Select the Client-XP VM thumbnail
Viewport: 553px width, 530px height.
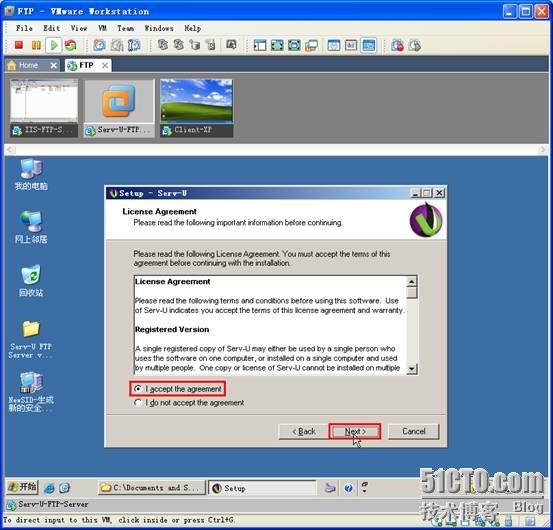click(196, 108)
